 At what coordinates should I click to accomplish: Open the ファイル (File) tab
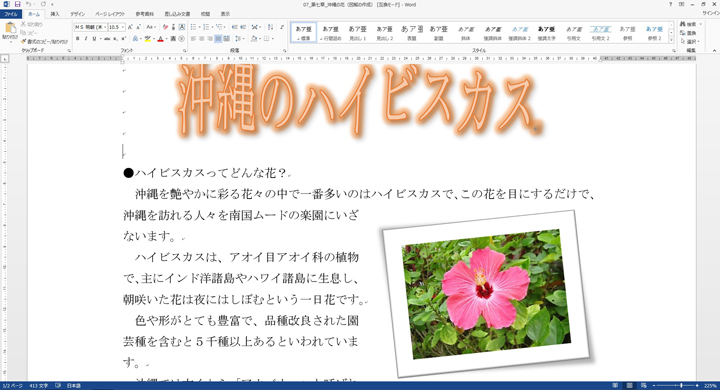(x=11, y=14)
